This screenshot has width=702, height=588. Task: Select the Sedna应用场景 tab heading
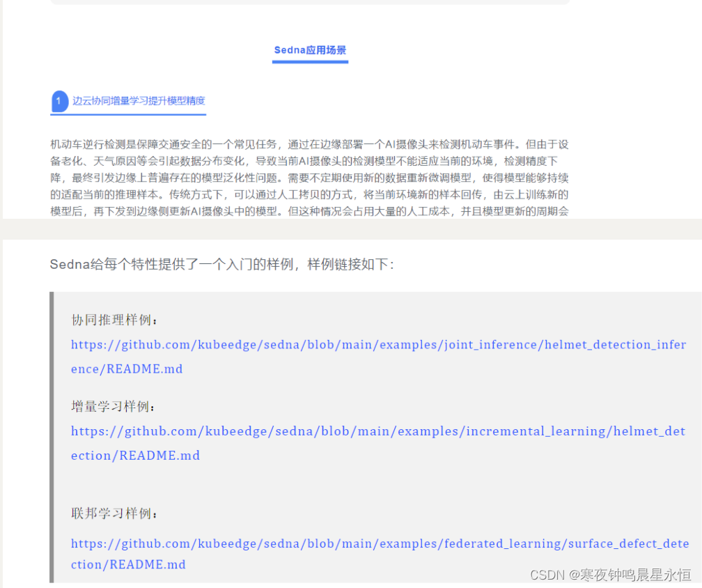click(x=310, y=50)
